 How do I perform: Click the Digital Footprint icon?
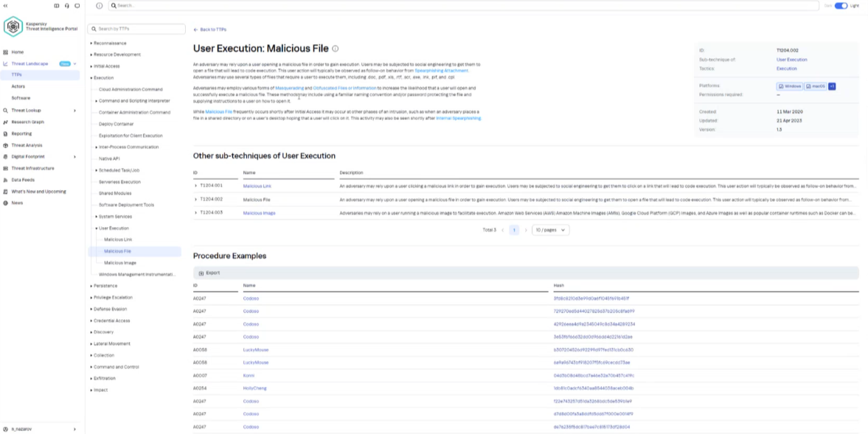(6, 157)
